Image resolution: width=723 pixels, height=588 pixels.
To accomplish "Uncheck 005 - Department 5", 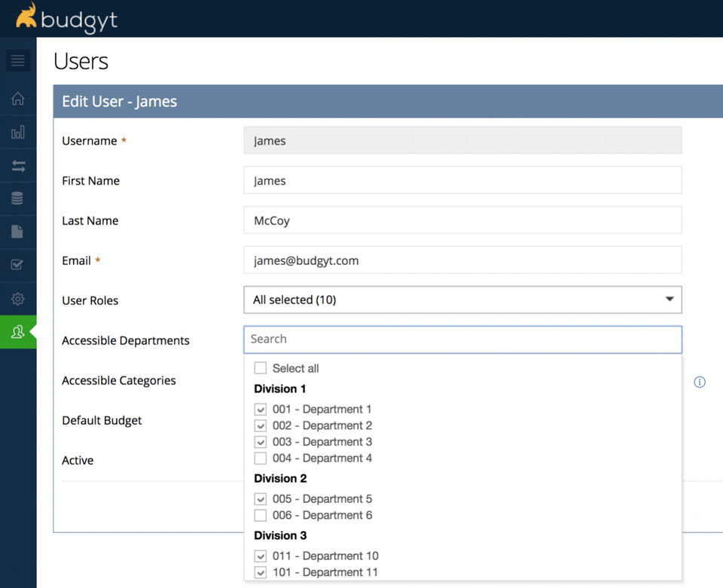I will click(261, 499).
